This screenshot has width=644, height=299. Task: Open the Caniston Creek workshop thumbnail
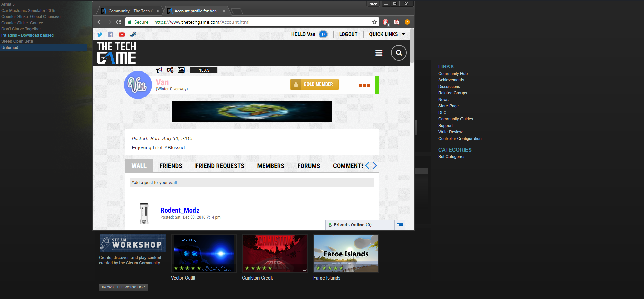(x=275, y=253)
